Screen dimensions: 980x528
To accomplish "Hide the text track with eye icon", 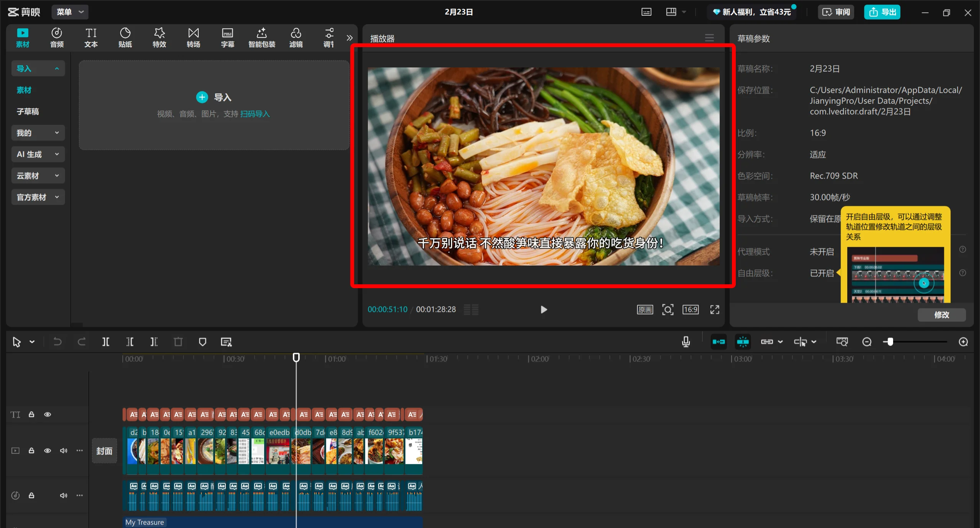I will click(47, 415).
